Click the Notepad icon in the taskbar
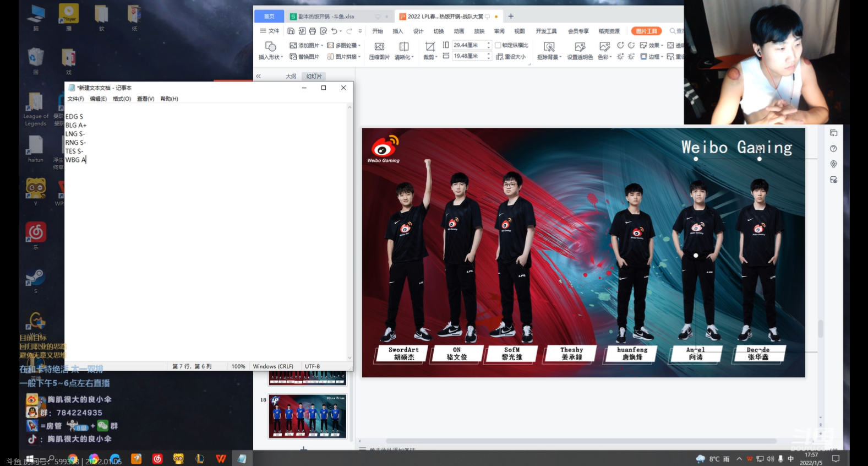This screenshot has width=868, height=466. (242, 458)
